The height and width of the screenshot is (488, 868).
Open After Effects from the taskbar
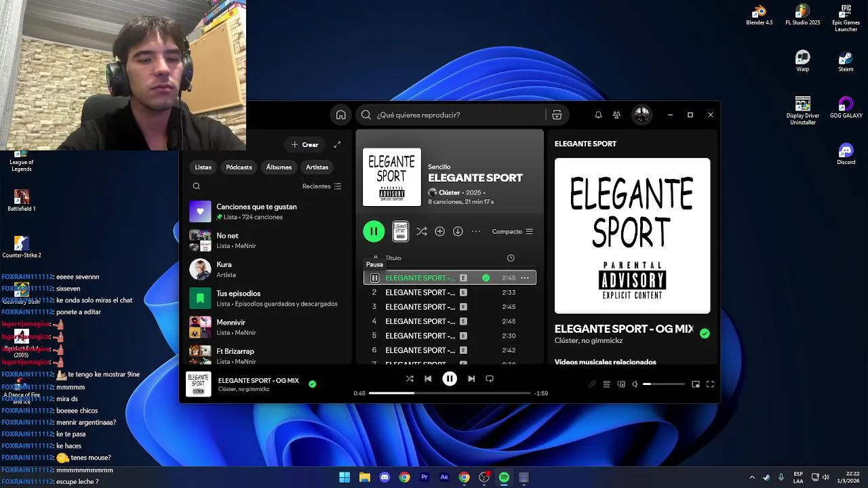pyautogui.click(x=444, y=477)
